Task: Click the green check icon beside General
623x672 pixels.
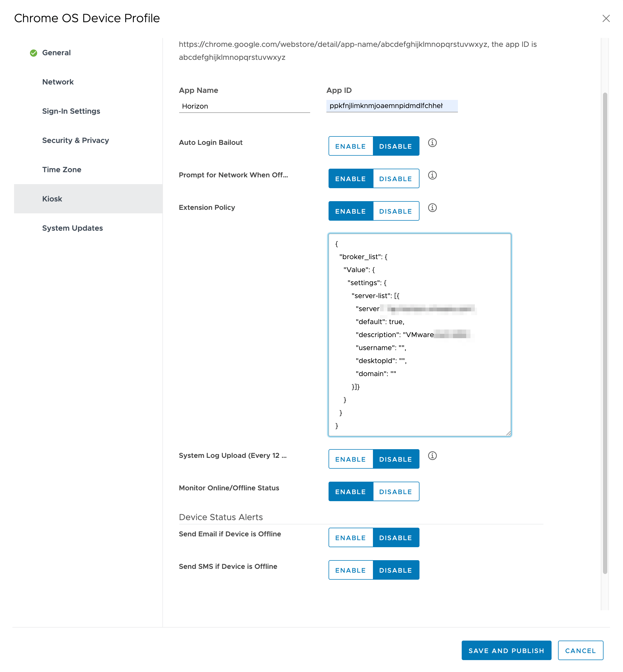Action: [33, 53]
